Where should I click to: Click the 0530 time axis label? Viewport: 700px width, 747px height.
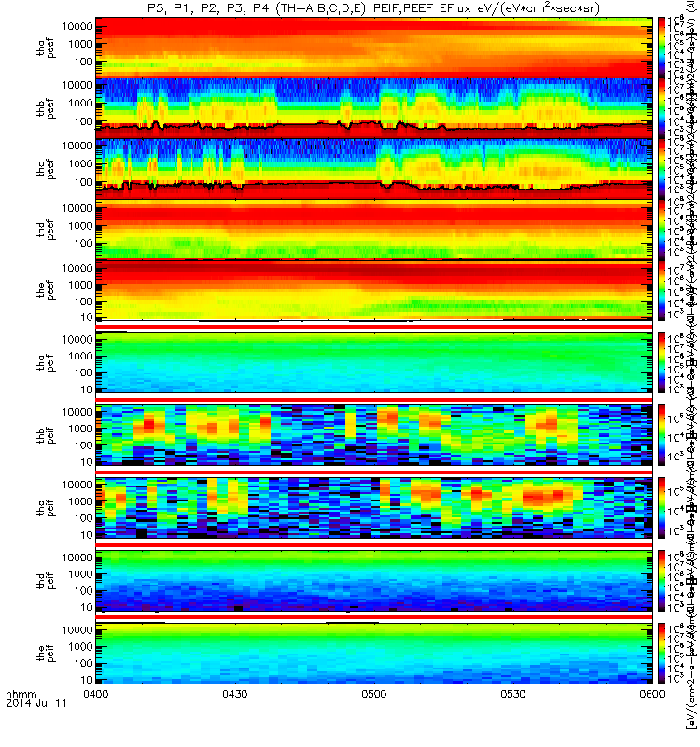[512, 694]
